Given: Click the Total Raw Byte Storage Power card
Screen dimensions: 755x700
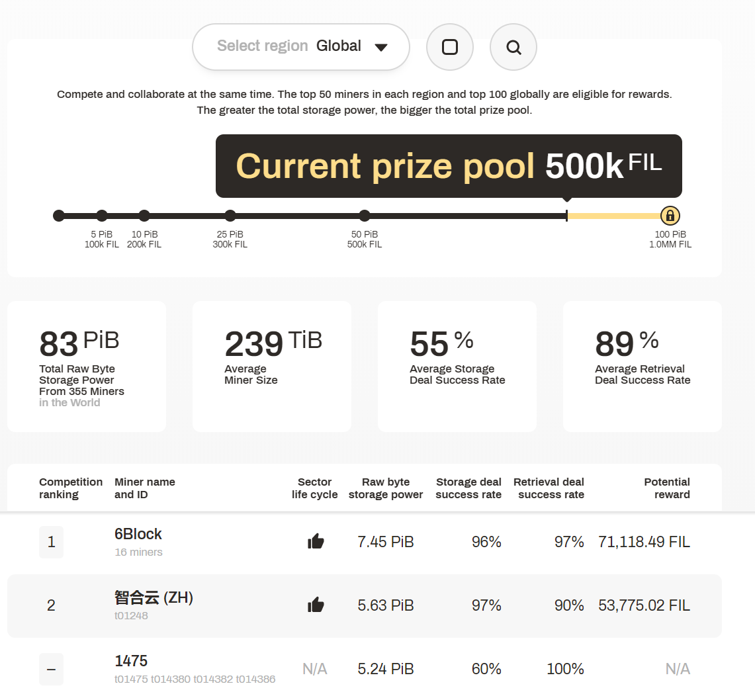Looking at the screenshot, I should (x=87, y=367).
